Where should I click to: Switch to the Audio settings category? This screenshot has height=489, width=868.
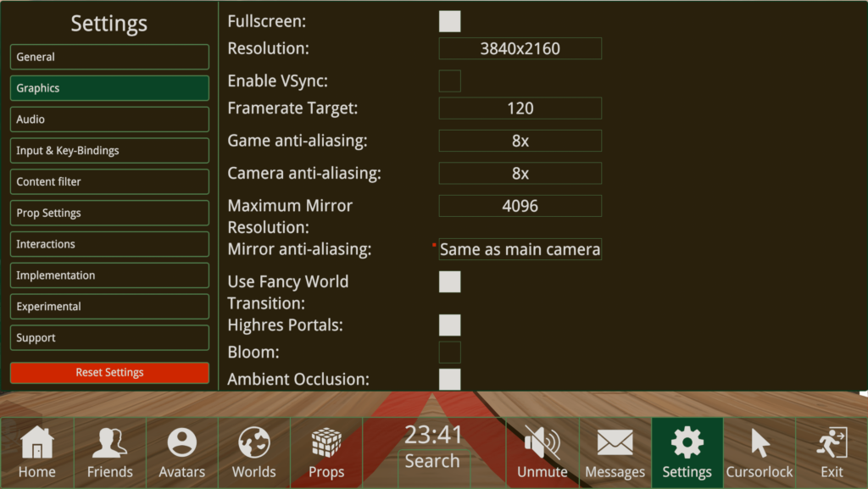109,119
